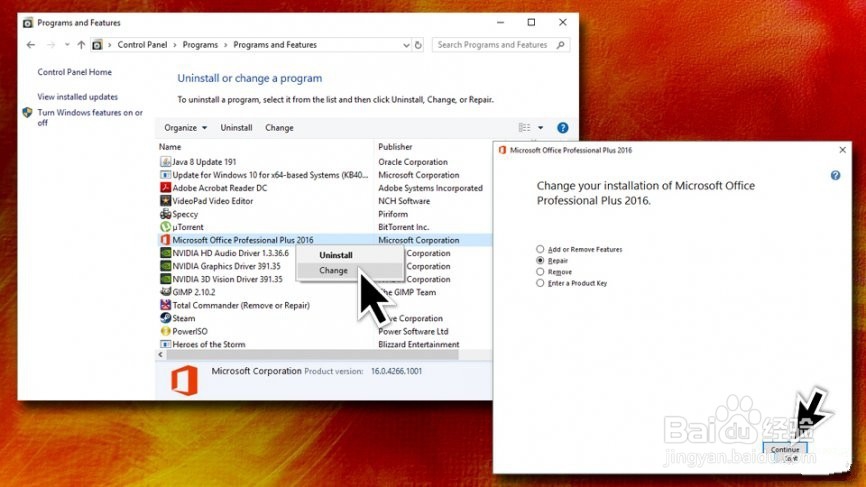The width and height of the screenshot is (866, 487).
Task: Open Turn Windows features on or off
Action: coord(90,118)
